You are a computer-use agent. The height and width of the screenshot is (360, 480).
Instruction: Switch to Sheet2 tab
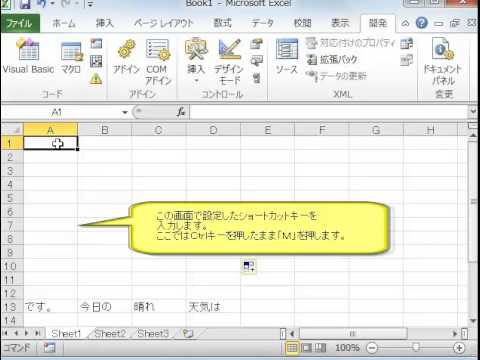coord(110,333)
